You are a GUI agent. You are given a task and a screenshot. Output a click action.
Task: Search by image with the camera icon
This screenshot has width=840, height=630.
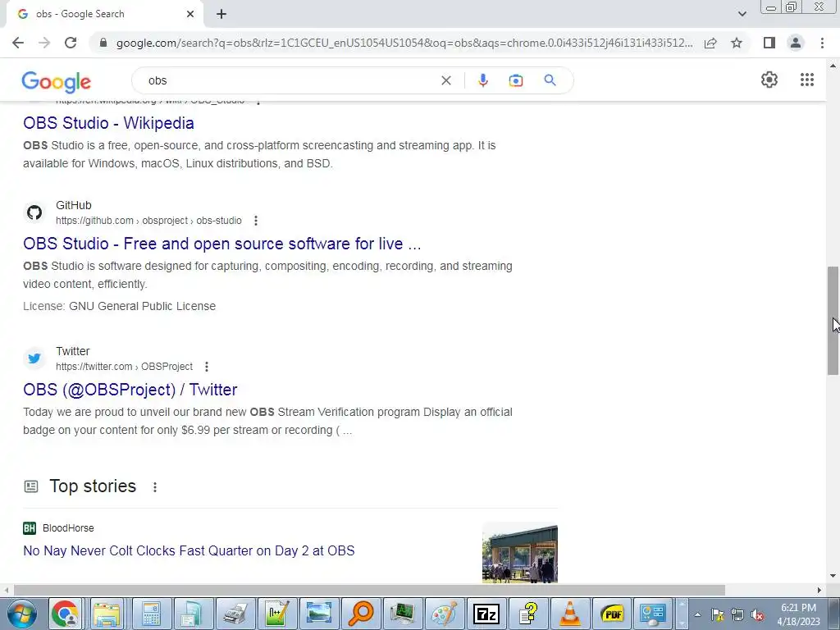(x=515, y=80)
